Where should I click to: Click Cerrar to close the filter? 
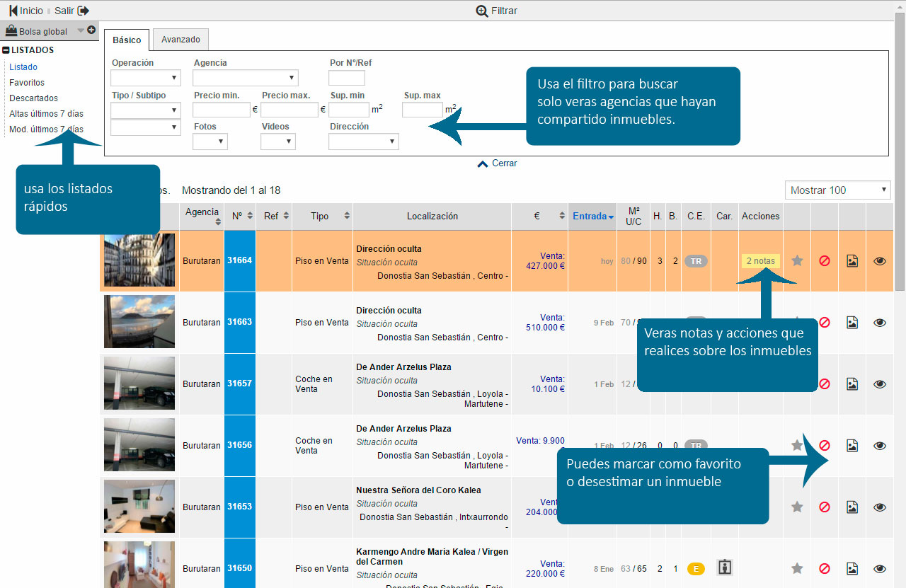tap(497, 163)
